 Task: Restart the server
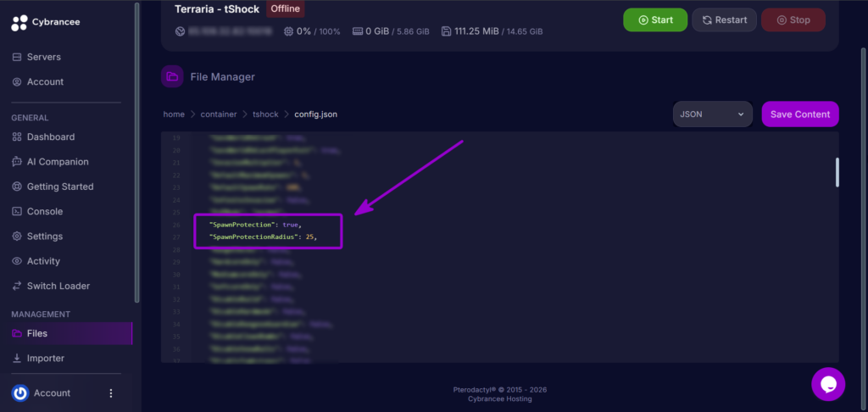725,20
